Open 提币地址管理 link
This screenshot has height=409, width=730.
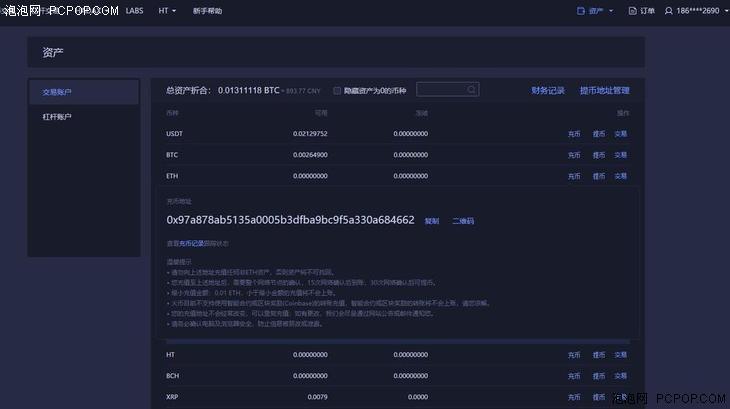pyautogui.click(x=604, y=90)
